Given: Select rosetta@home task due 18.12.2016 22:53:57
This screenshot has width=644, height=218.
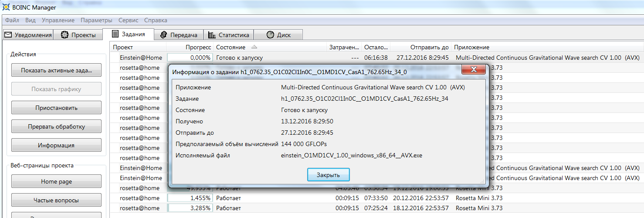Looking at the screenshot, I should tap(377, 208).
